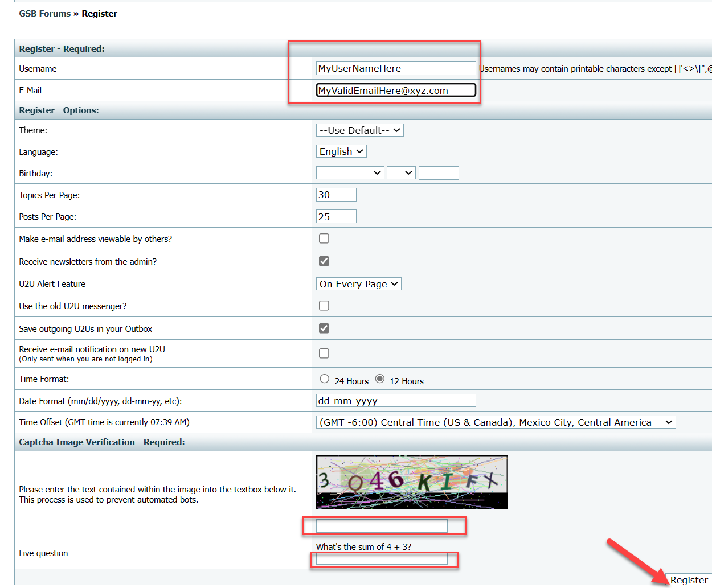Click the E-Mail input field
Image resolution: width=712 pixels, height=588 pixels.
[395, 90]
